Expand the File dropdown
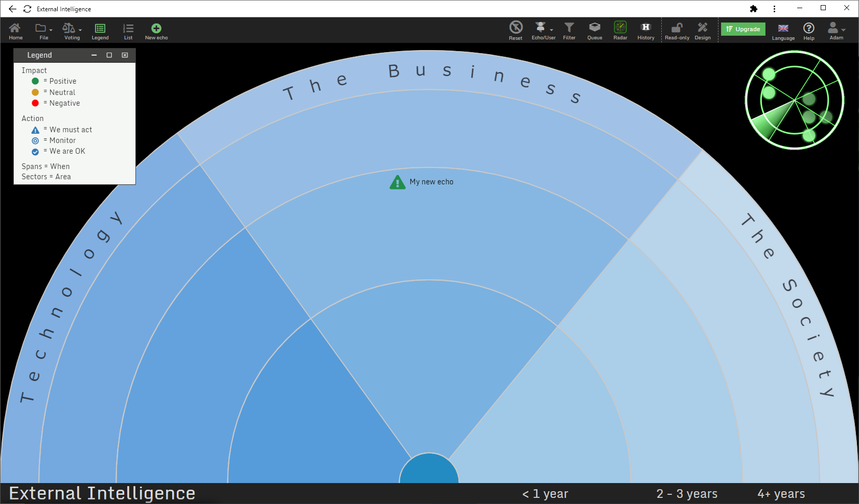This screenshot has height=504, width=859. [x=44, y=31]
